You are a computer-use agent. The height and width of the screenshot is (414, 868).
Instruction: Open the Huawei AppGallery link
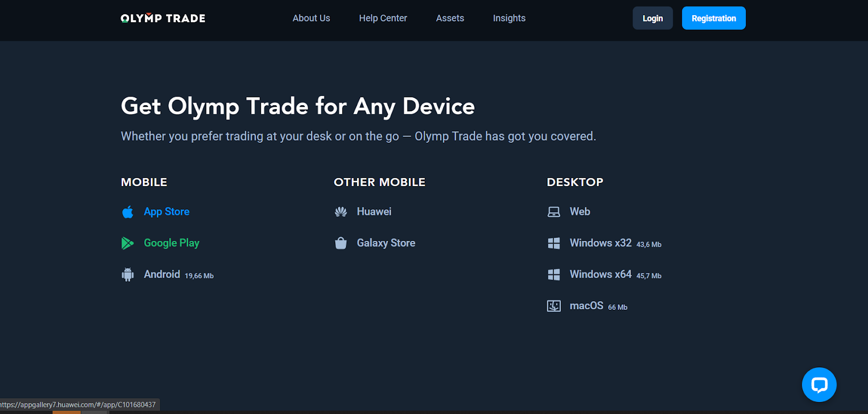click(374, 212)
